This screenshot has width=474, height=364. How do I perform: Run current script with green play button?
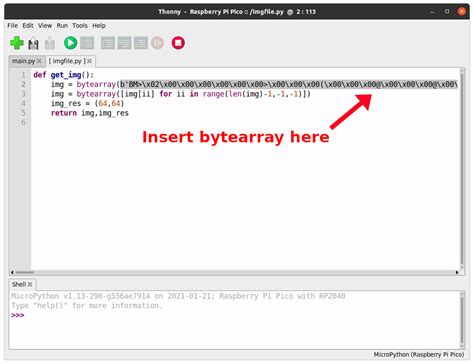pyautogui.click(x=70, y=43)
